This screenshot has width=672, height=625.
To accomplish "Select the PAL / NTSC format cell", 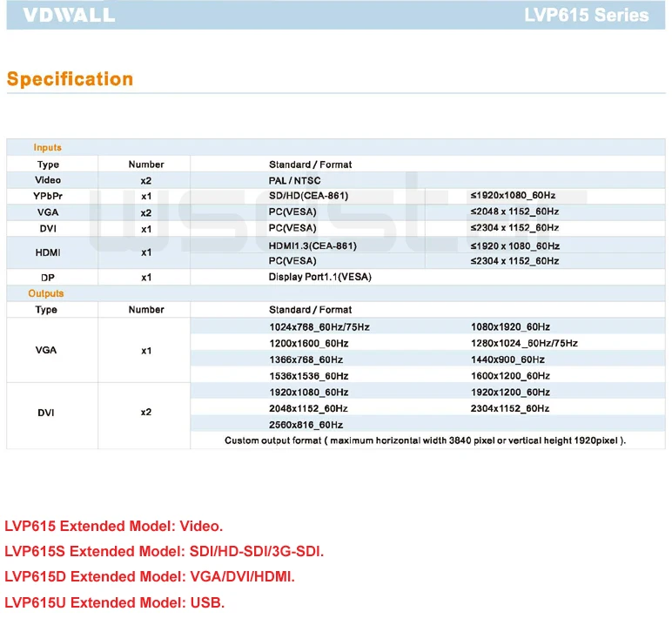I will (295, 180).
